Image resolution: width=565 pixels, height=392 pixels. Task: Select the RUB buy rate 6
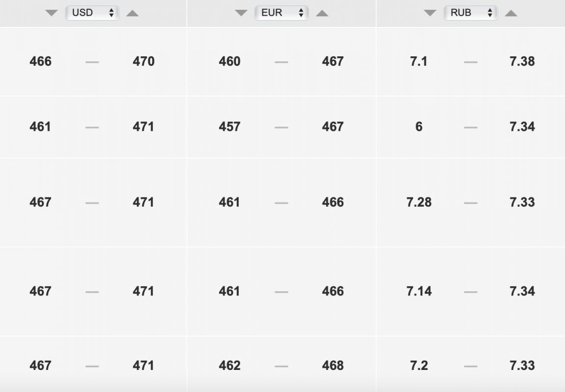pos(419,127)
